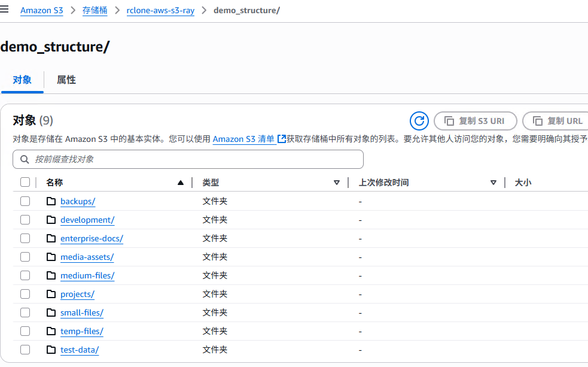Open the small-files/ folder
Viewport: 588px width, 367px height.
point(82,313)
